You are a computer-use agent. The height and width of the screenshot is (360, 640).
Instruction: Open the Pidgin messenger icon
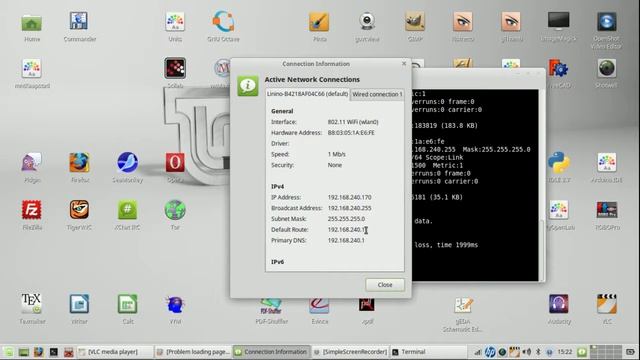32,162
